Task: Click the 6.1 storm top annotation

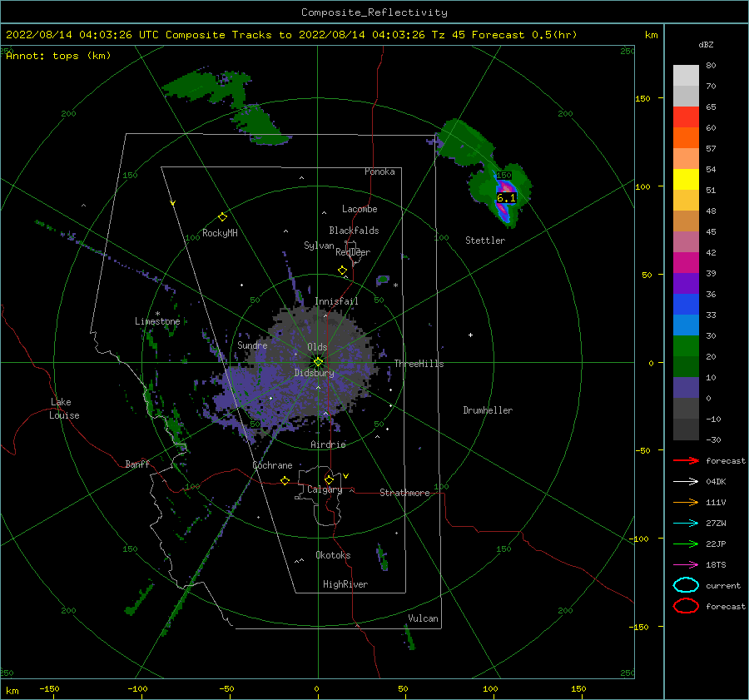Action: click(506, 198)
